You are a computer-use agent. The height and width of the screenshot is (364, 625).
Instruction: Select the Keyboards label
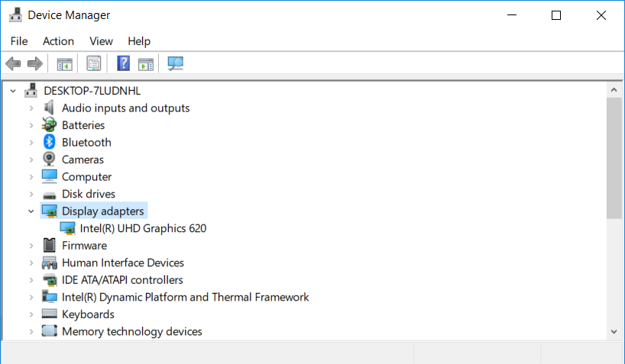pos(88,314)
